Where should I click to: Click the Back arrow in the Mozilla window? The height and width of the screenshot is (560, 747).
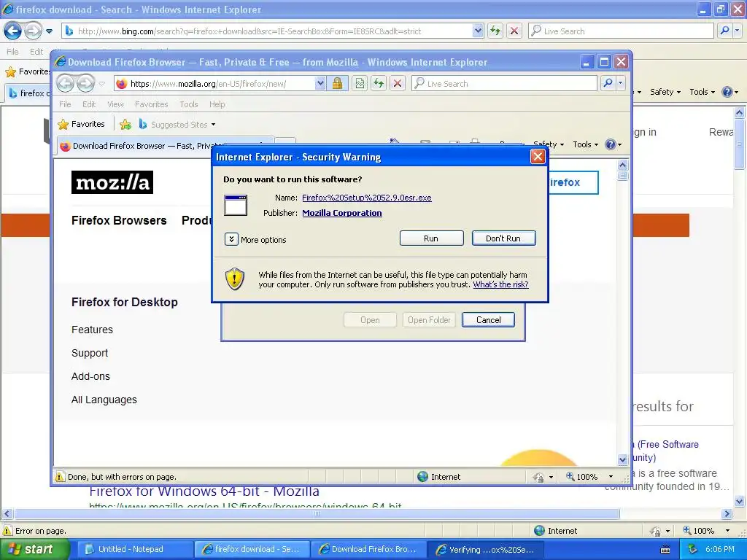coord(66,84)
